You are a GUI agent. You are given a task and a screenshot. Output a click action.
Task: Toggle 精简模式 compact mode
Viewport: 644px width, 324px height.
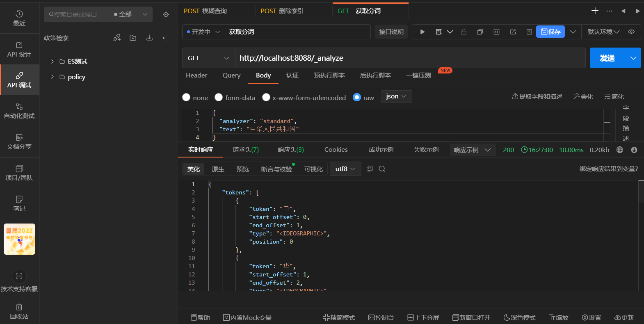[x=339, y=317]
